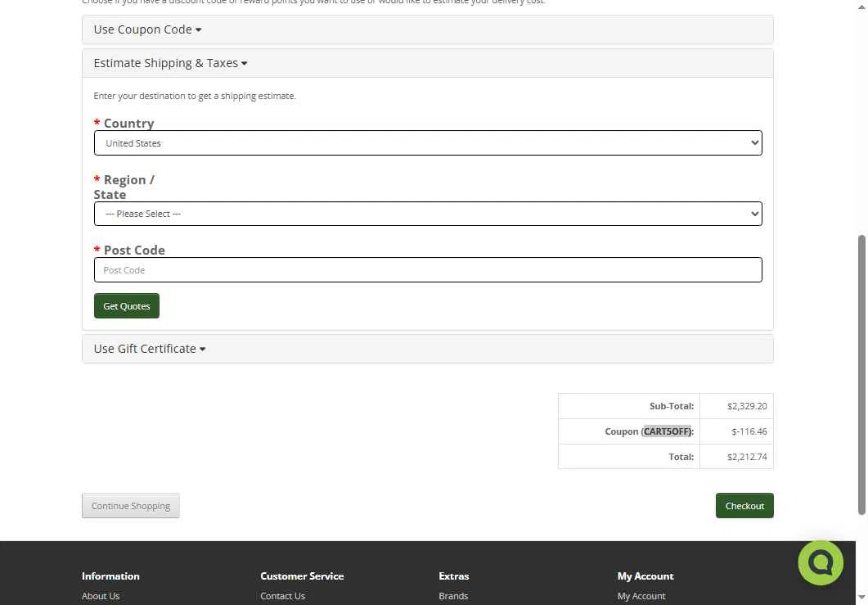Click the Region / State field label
The width and height of the screenshot is (868, 605).
coord(124,187)
